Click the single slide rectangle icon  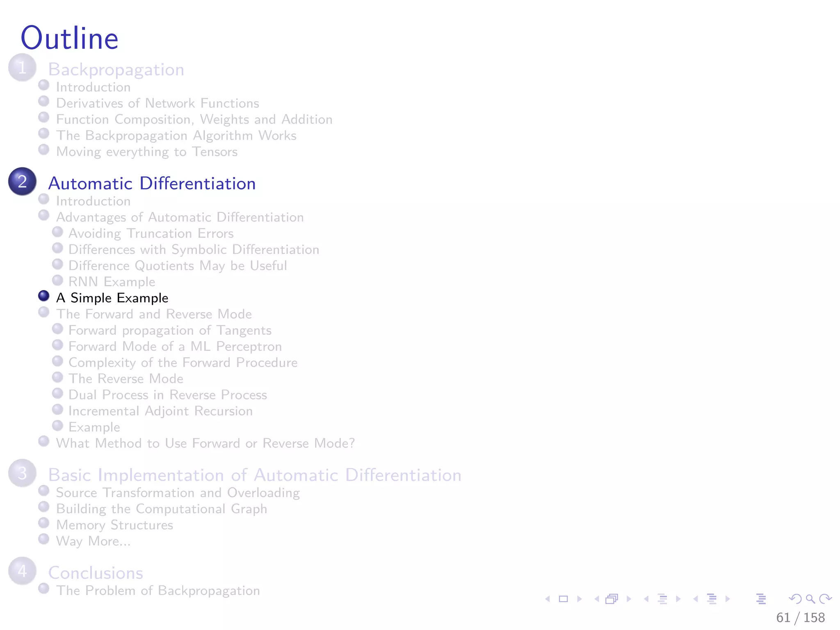pos(564,599)
